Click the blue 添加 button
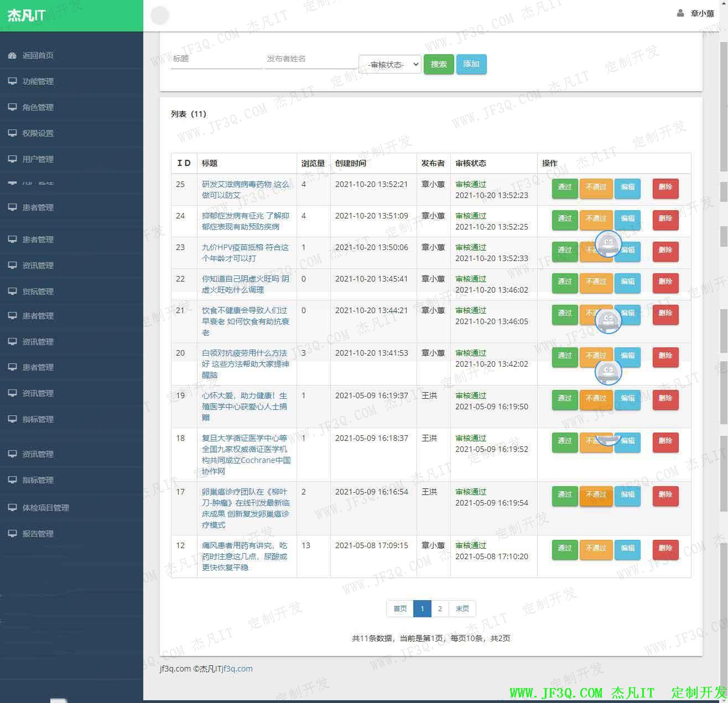This screenshot has width=728, height=703. click(x=471, y=64)
